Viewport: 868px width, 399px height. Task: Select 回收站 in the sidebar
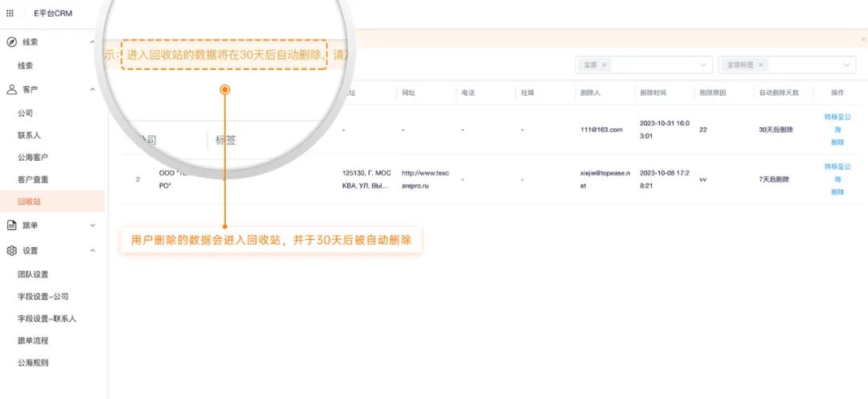[29, 202]
